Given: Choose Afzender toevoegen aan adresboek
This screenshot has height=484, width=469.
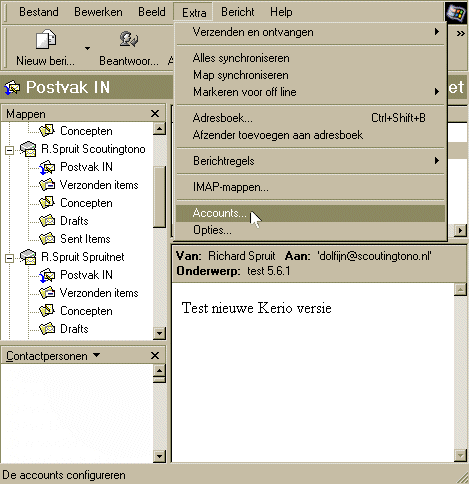Looking at the screenshot, I should point(310,135).
